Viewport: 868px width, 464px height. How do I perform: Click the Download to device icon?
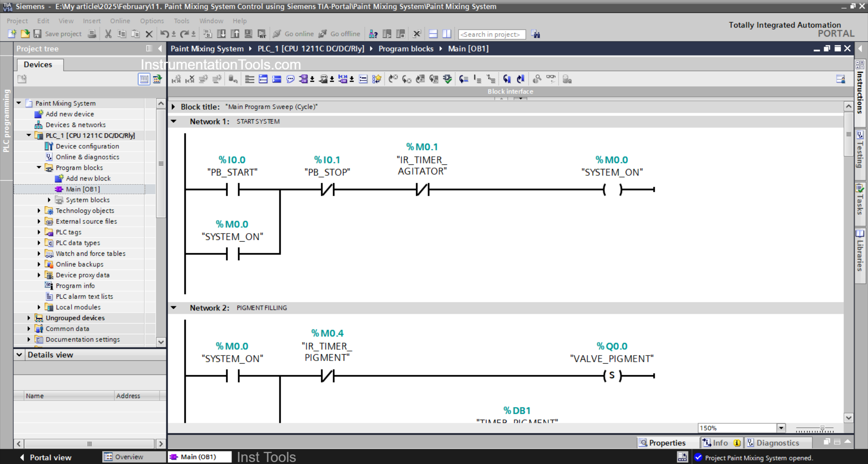(x=222, y=33)
